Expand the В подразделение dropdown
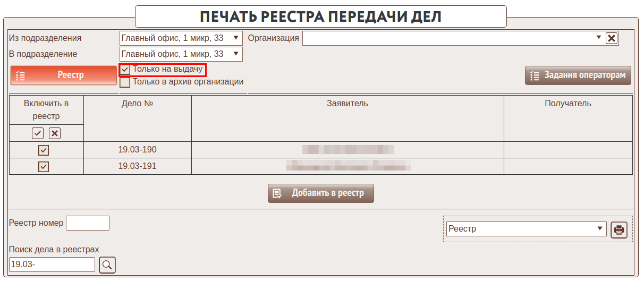 click(x=181, y=54)
